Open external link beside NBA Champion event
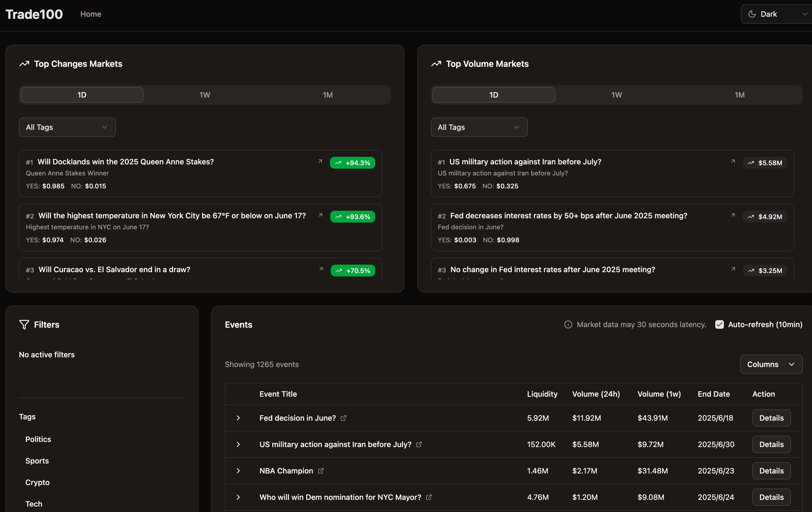 click(x=320, y=471)
